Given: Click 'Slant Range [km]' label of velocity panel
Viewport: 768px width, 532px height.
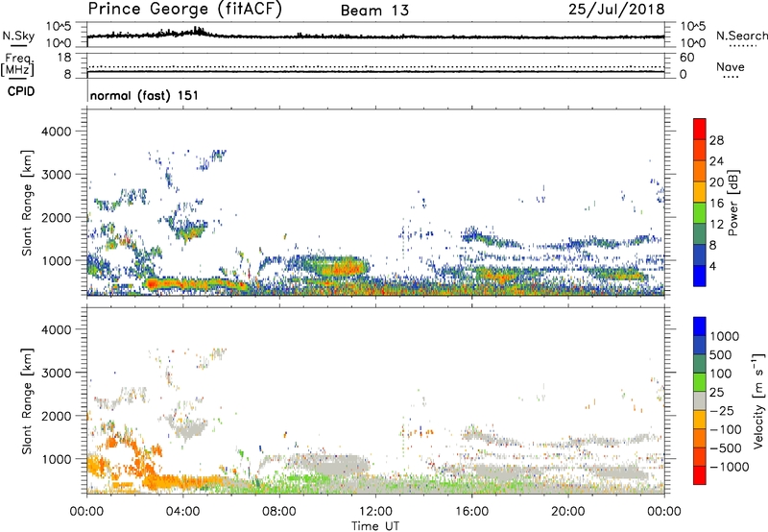Looking at the screenshot, I should 27,400.
